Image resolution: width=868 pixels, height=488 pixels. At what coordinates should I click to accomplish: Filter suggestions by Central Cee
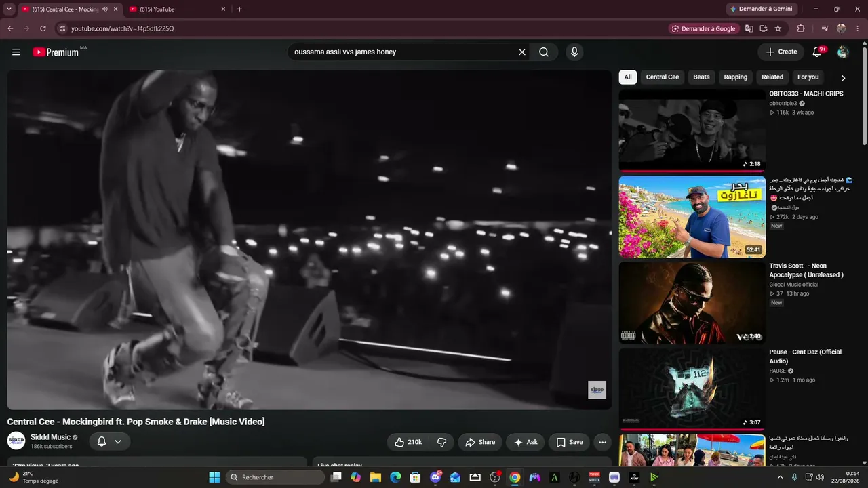663,77
